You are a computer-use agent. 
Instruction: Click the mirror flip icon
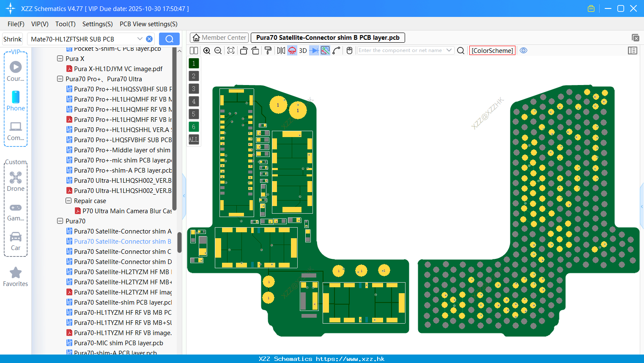click(x=281, y=50)
